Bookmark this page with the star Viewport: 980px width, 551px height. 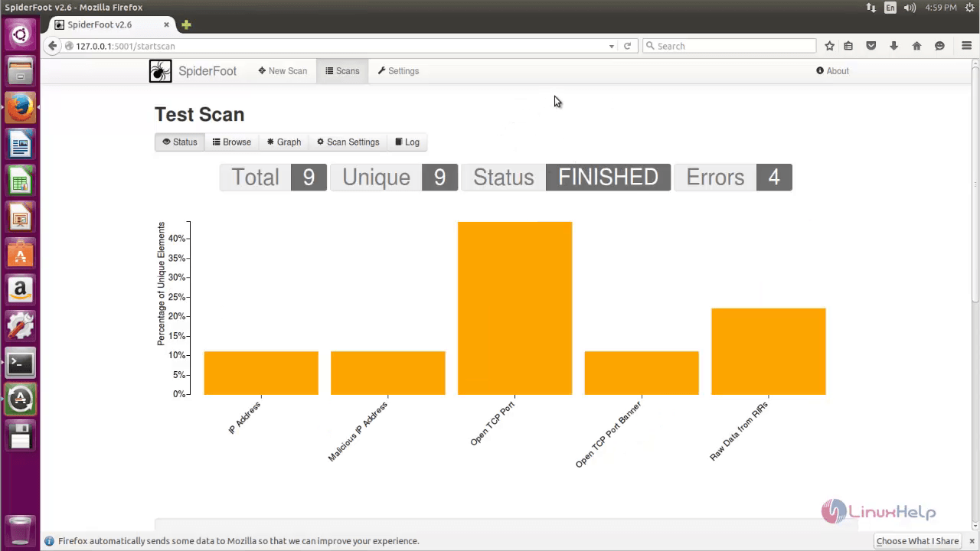[x=829, y=46]
